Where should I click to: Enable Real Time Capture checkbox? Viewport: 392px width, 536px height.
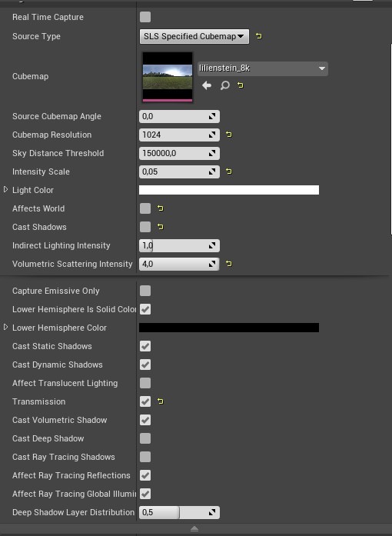pyautogui.click(x=145, y=17)
